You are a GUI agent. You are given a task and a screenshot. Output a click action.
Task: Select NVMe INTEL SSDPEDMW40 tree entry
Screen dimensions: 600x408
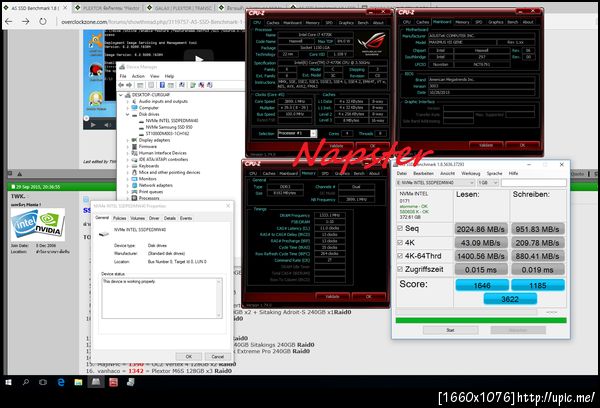pyautogui.click(x=171, y=121)
